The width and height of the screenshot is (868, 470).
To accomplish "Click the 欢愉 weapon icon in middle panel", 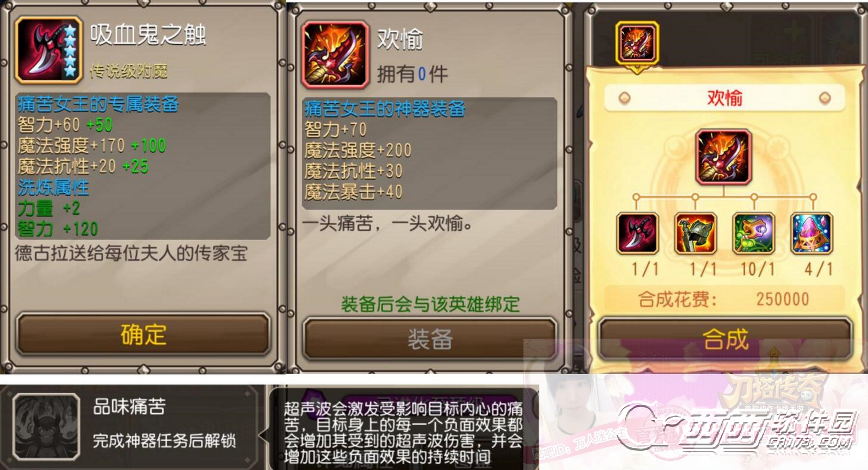I will point(335,55).
